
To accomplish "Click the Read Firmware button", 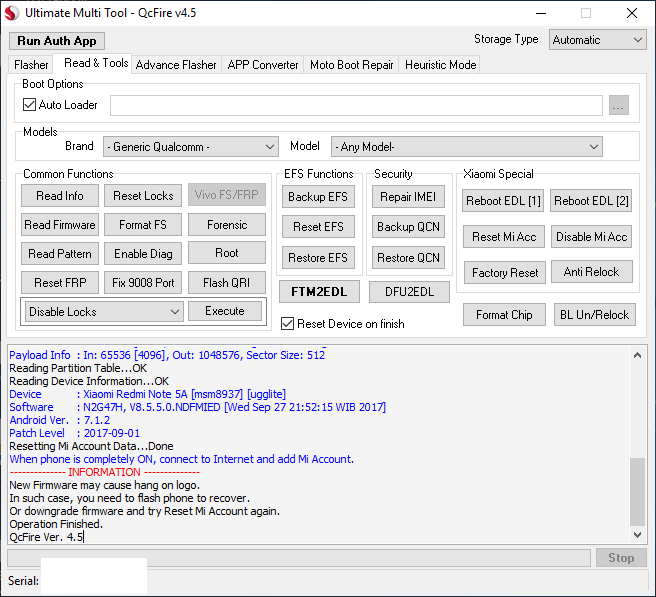I will (x=60, y=225).
